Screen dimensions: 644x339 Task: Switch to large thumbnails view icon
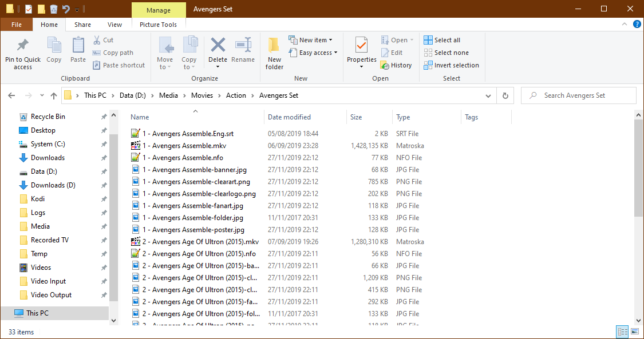pyautogui.click(x=634, y=332)
